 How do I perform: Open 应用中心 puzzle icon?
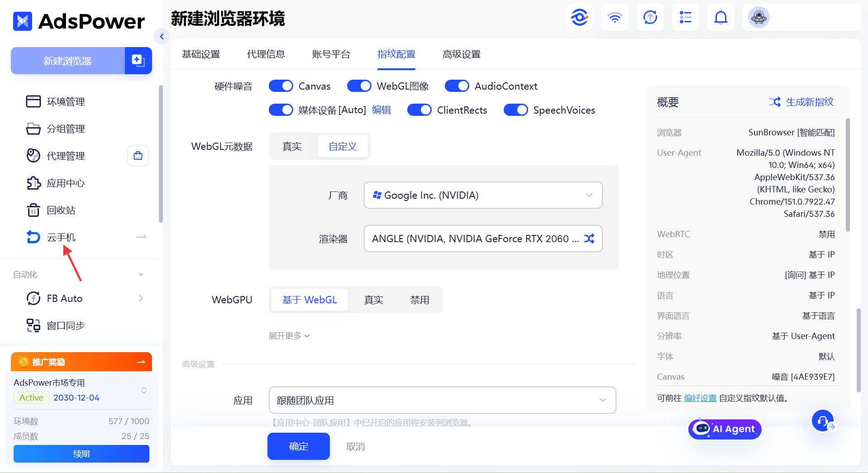coord(33,183)
